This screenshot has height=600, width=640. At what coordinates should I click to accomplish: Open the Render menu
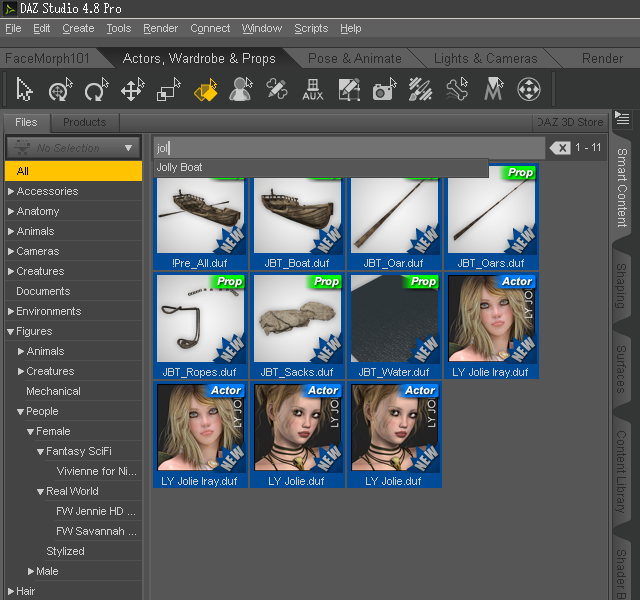tap(160, 28)
